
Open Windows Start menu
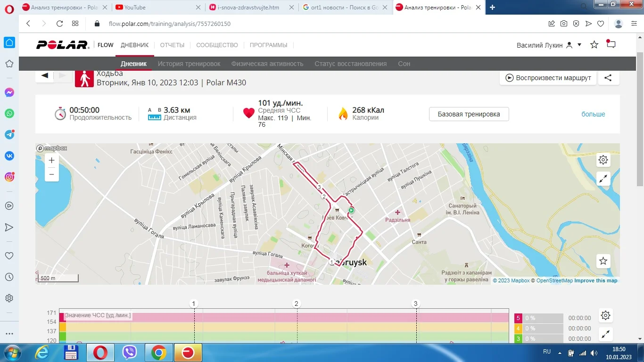point(12,352)
